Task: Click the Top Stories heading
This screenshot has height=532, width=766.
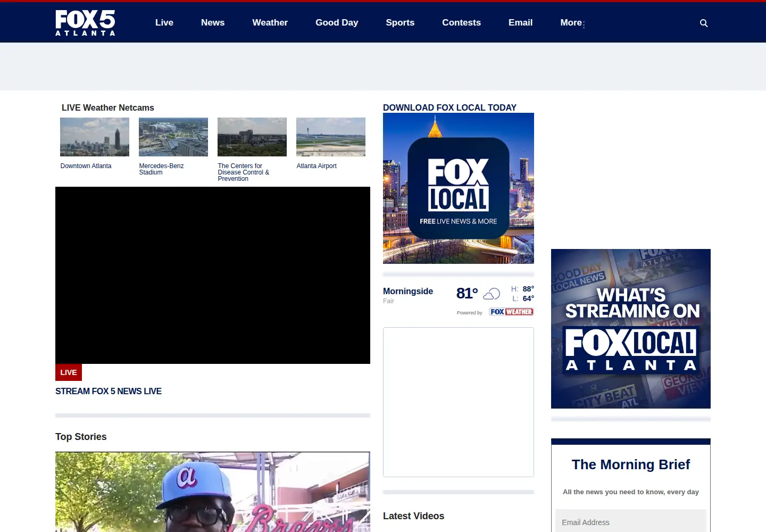Action: click(81, 437)
